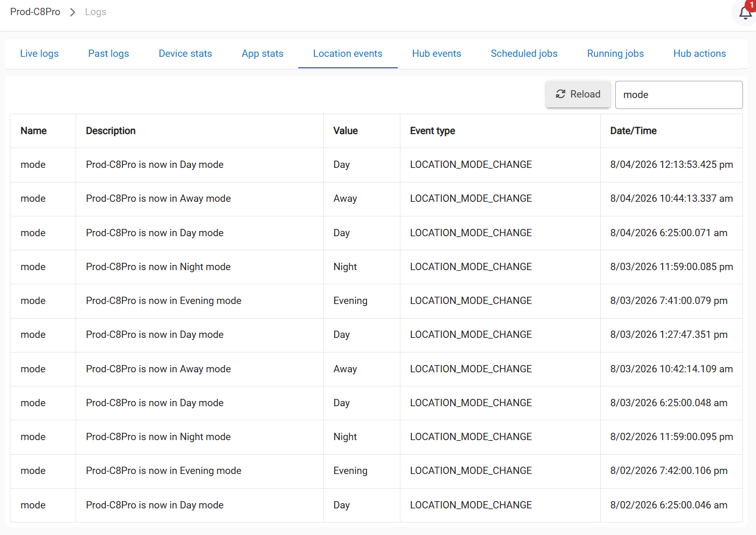
Task: Go to the Scheduled jobs tab
Action: [524, 54]
